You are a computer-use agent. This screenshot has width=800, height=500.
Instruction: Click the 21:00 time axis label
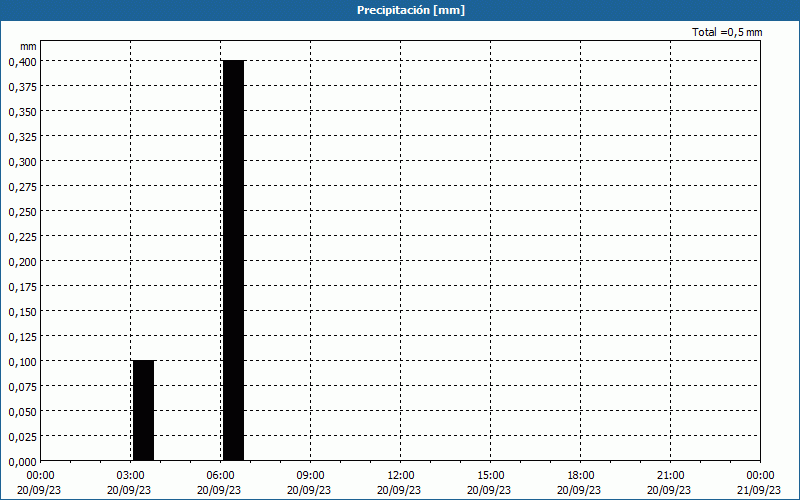point(670,475)
